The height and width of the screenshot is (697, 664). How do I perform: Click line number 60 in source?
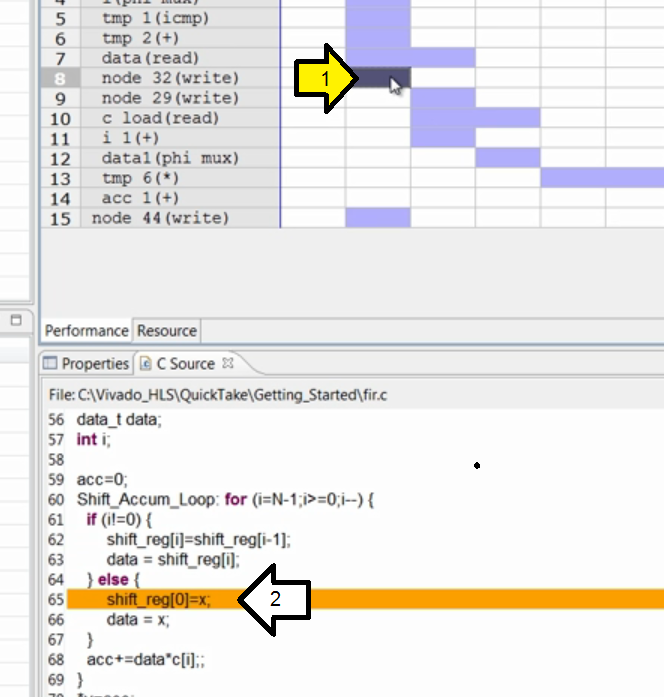[56, 500]
